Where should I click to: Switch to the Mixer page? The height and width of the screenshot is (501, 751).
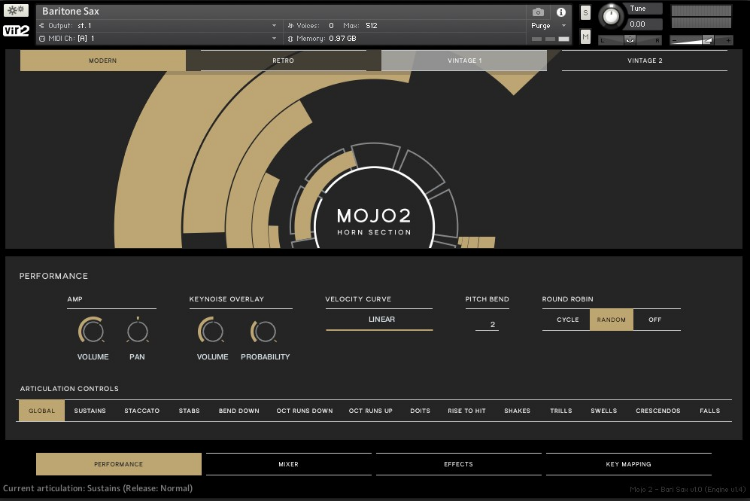click(x=288, y=464)
